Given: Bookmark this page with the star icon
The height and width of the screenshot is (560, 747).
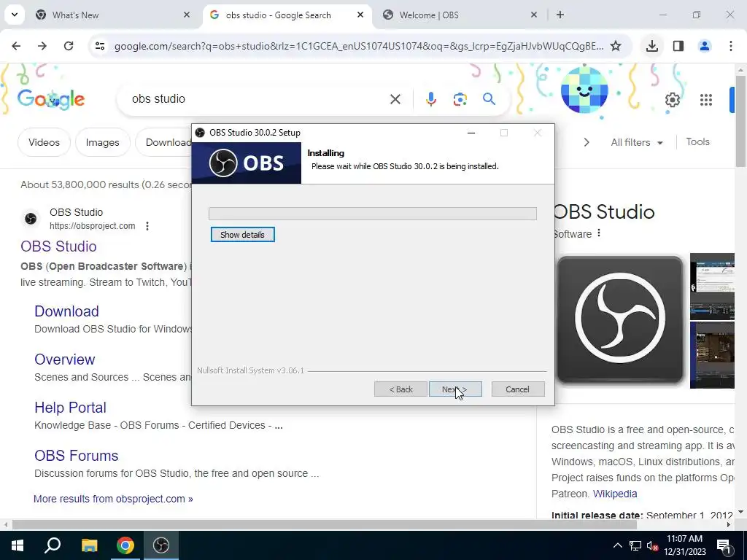Looking at the screenshot, I should click(616, 46).
